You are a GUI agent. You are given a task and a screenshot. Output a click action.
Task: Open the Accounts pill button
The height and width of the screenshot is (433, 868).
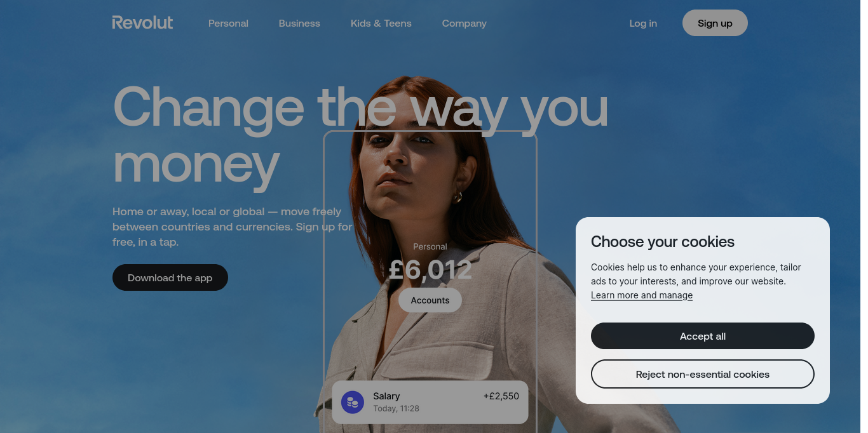click(430, 300)
